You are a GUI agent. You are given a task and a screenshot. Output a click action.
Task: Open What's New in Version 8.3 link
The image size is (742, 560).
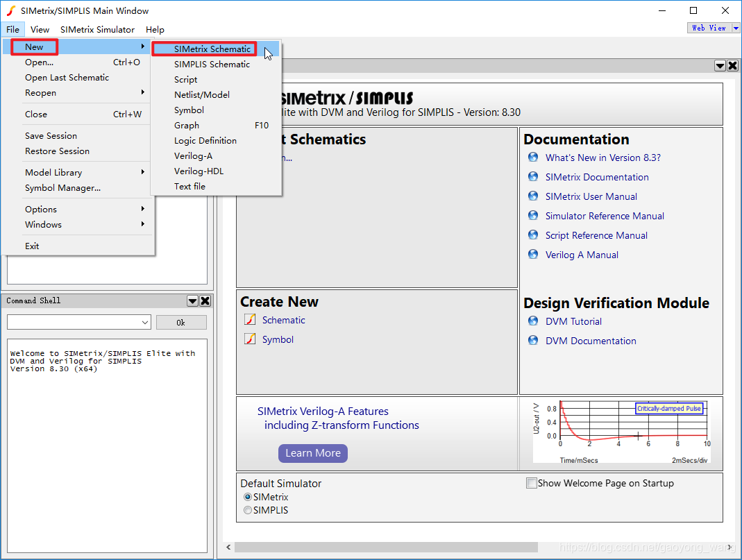coord(603,158)
